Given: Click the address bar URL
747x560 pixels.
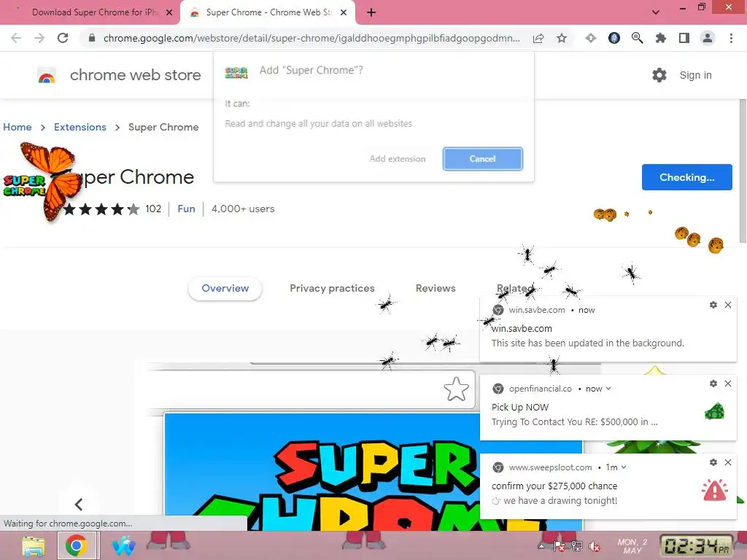Looking at the screenshot, I should [x=311, y=38].
